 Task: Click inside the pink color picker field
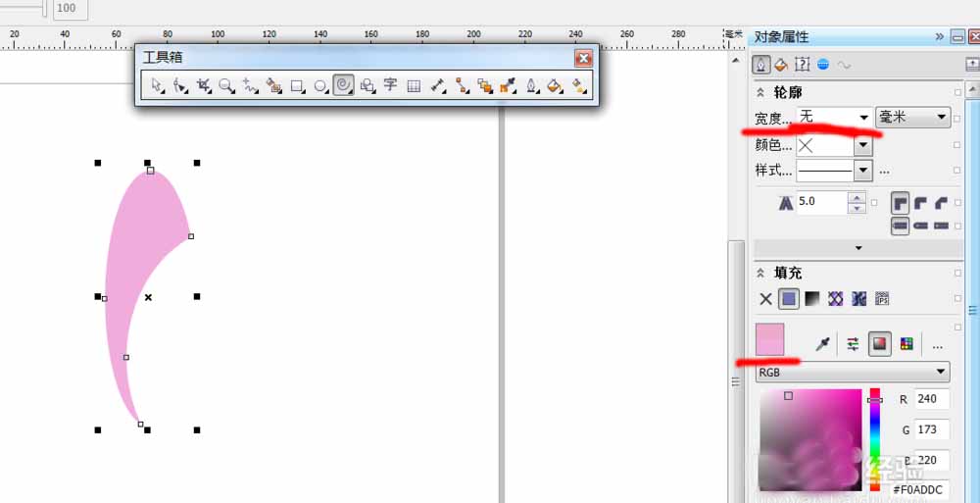810,439
